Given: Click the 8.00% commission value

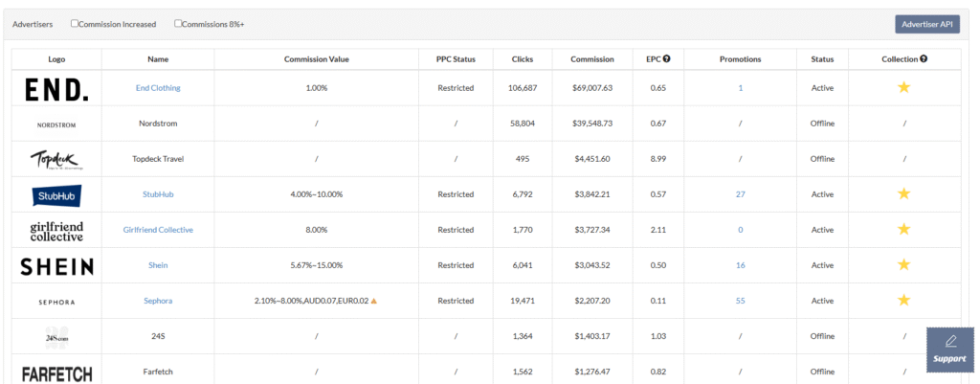Looking at the screenshot, I should [x=317, y=230].
